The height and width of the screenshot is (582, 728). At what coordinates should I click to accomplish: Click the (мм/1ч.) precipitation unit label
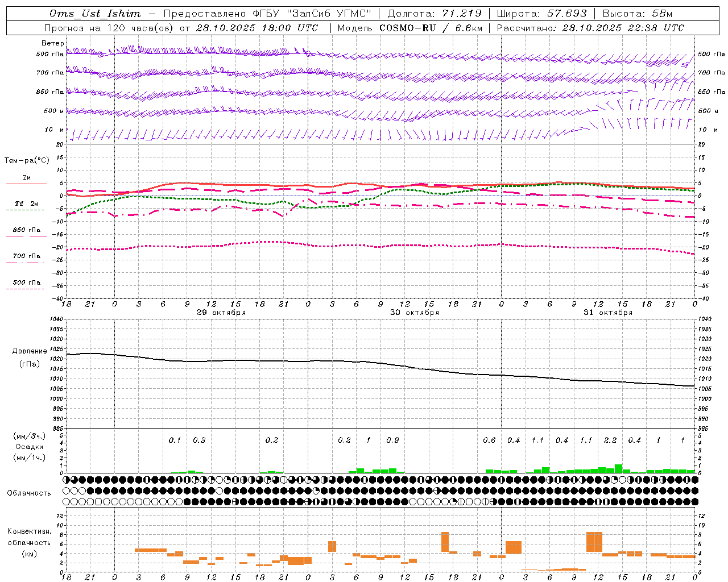[30, 458]
